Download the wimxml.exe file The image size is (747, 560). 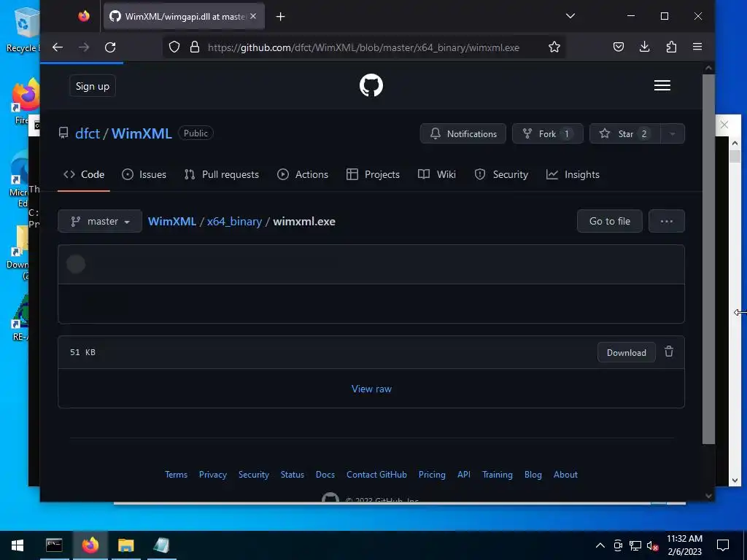click(x=627, y=353)
